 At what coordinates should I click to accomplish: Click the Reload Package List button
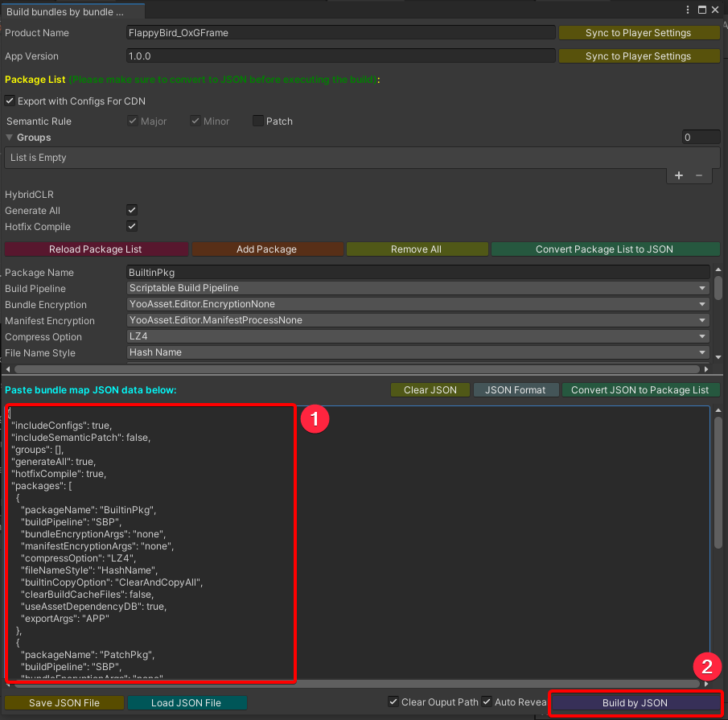pyautogui.click(x=96, y=249)
